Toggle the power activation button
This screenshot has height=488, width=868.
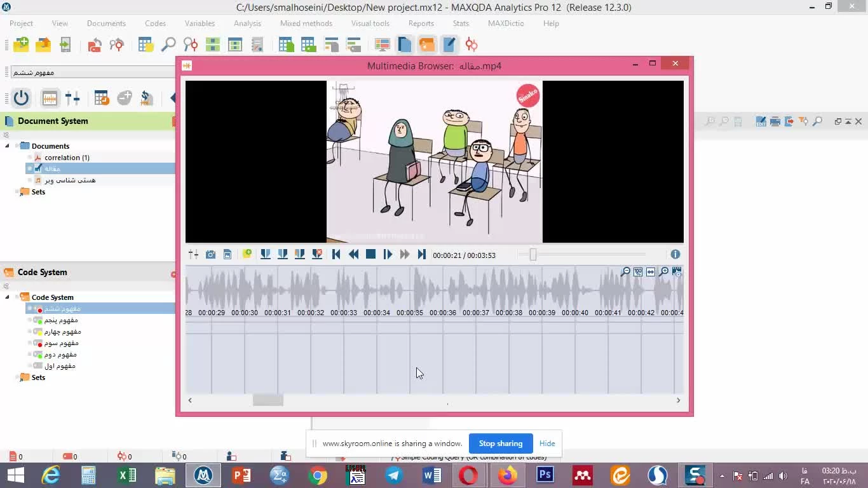(21, 98)
